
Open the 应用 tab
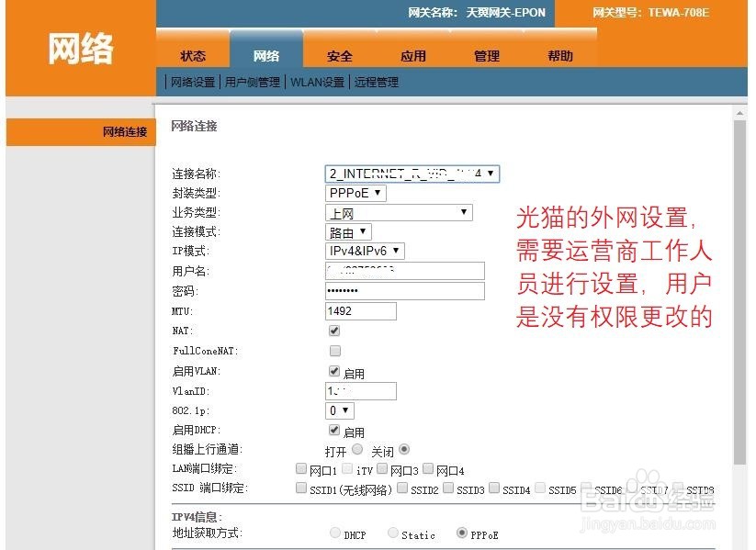click(x=413, y=55)
